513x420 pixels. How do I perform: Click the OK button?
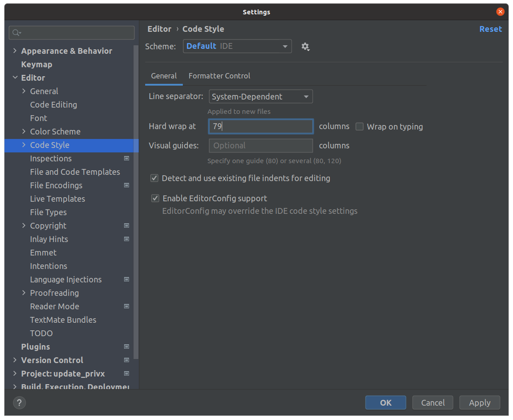tap(385, 403)
